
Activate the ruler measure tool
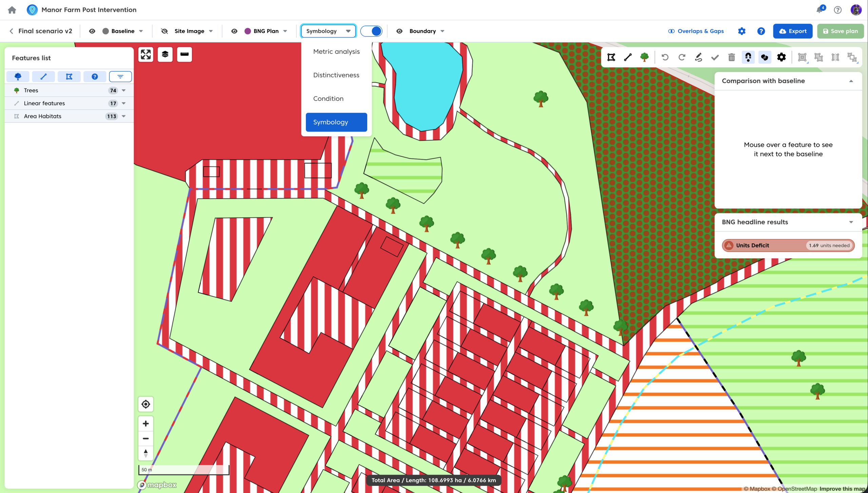pyautogui.click(x=184, y=55)
